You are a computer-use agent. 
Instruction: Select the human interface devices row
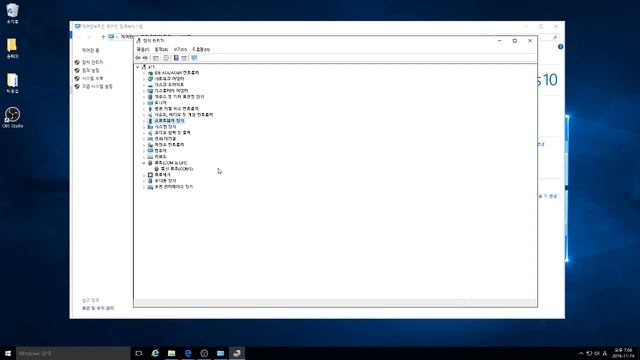[x=173, y=187]
